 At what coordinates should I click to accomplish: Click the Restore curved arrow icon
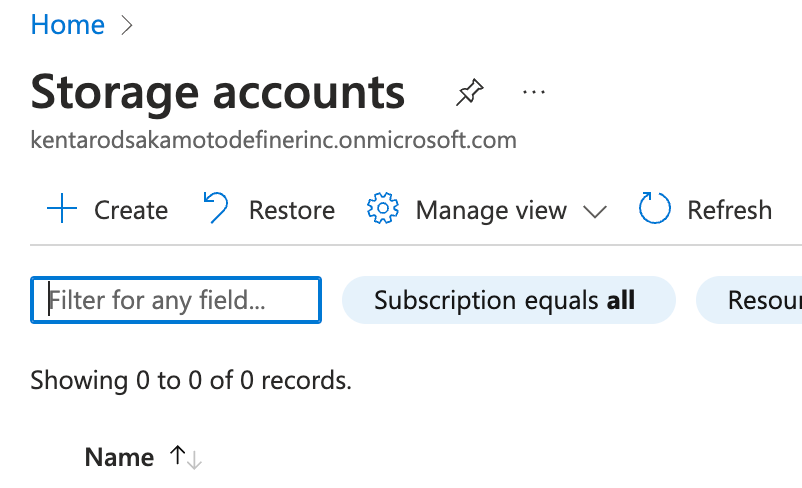(x=216, y=208)
